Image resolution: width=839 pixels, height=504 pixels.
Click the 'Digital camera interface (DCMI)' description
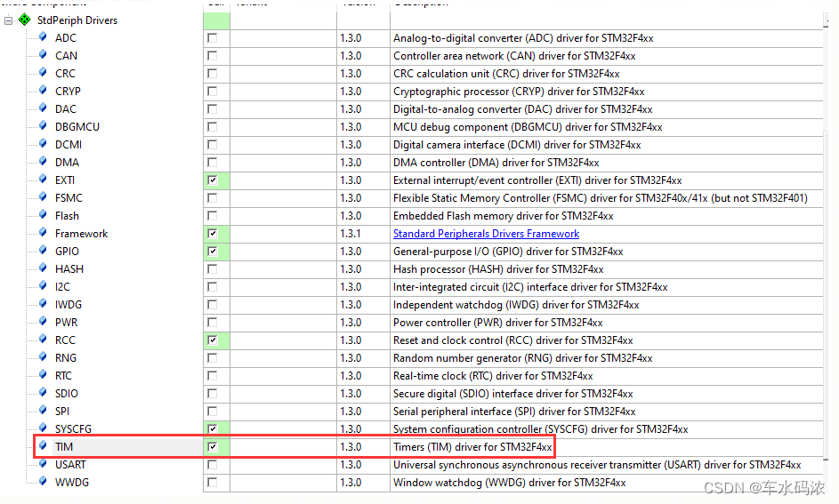coord(517,144)
